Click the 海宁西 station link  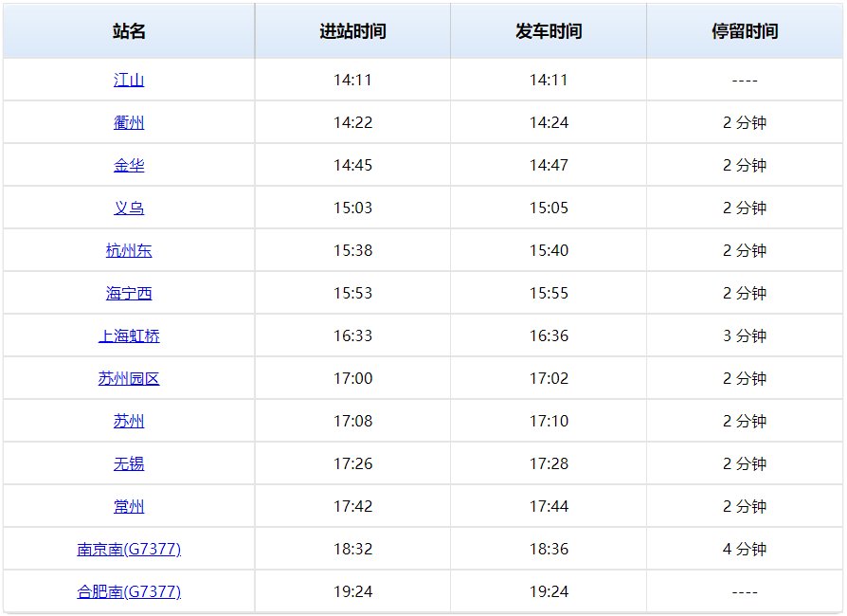(129, 294)
